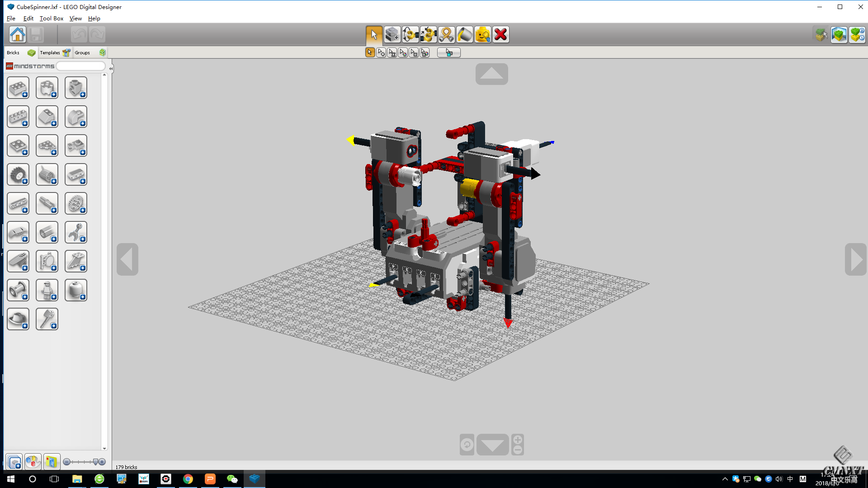Expand the gear wheels brick category
868x488 pixels.
(x=75, y=204)
